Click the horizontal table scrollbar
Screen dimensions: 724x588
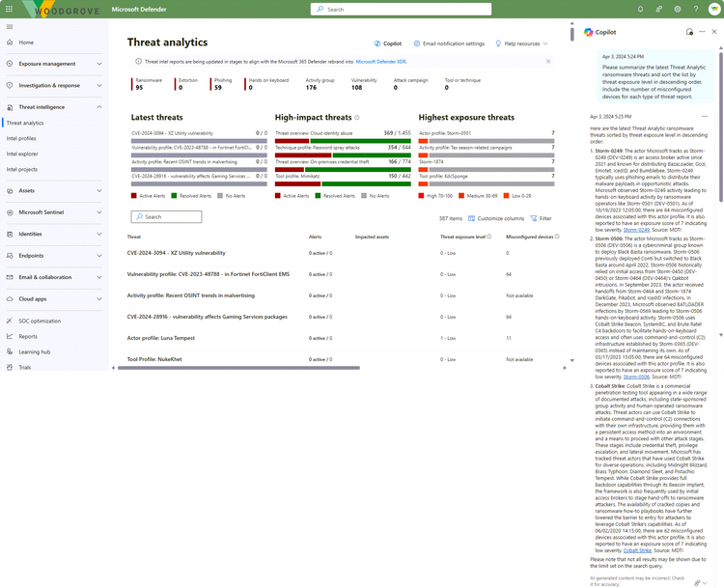[238, 368]
